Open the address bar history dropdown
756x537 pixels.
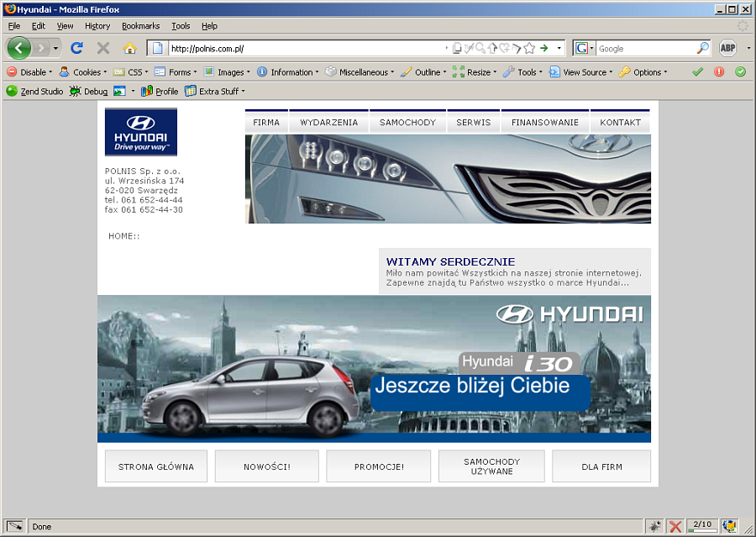559,48
